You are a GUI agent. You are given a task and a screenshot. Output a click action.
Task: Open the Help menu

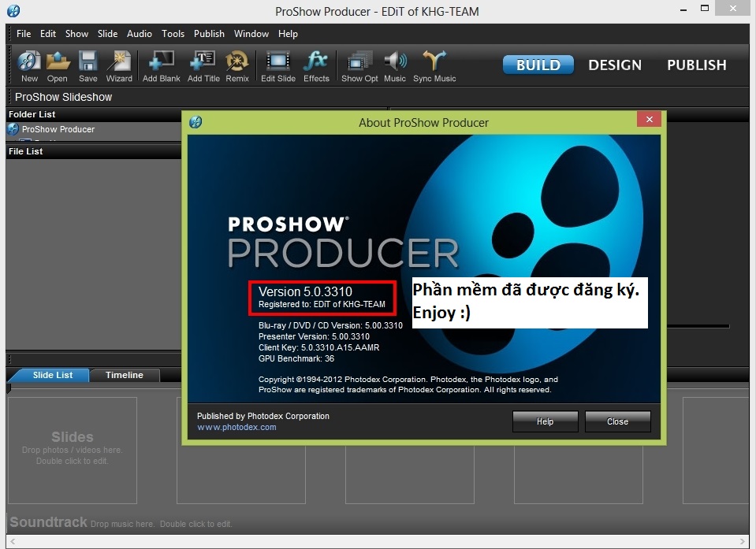click(288, 34)
